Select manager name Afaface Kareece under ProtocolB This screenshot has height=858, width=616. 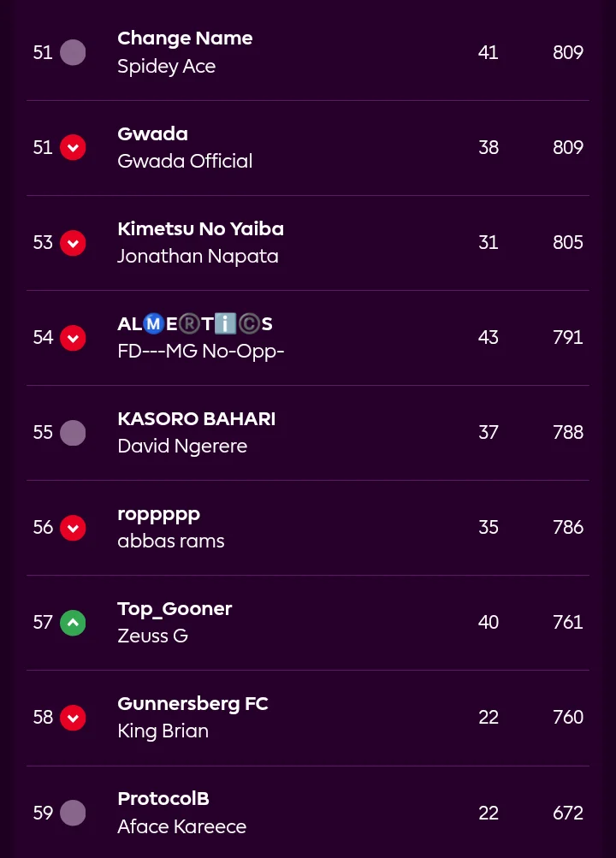point(181,826)
